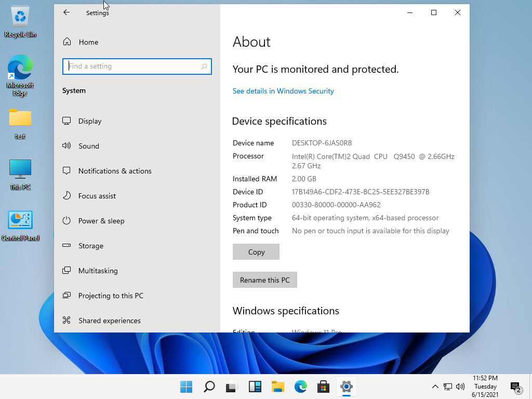Launch Control Panel from the desktop

(20, 221)
